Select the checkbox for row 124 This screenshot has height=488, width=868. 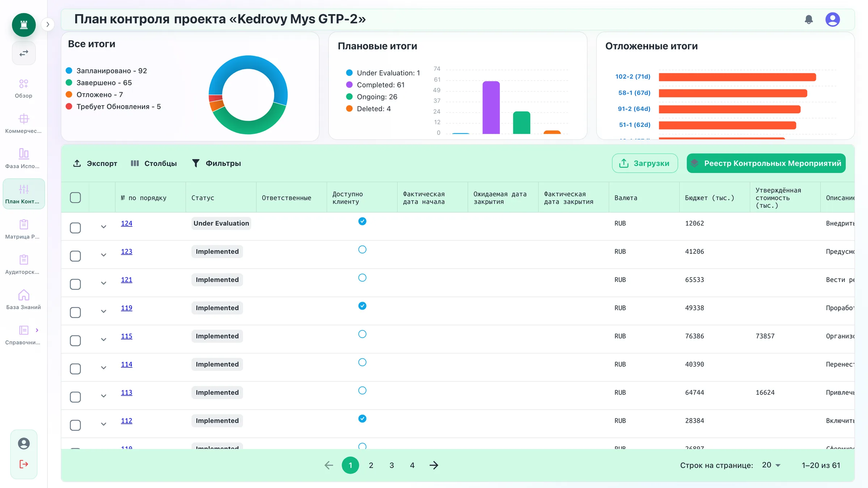coord(75,228)
